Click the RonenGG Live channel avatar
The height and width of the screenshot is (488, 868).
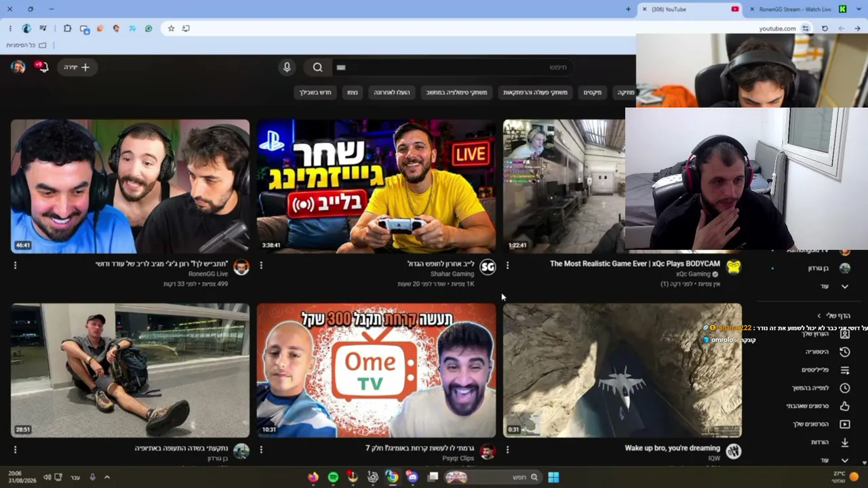[x=241, y=267]
